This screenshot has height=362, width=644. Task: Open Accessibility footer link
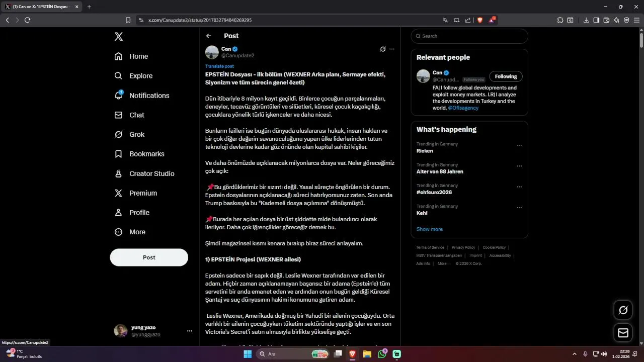pos(500,255)
